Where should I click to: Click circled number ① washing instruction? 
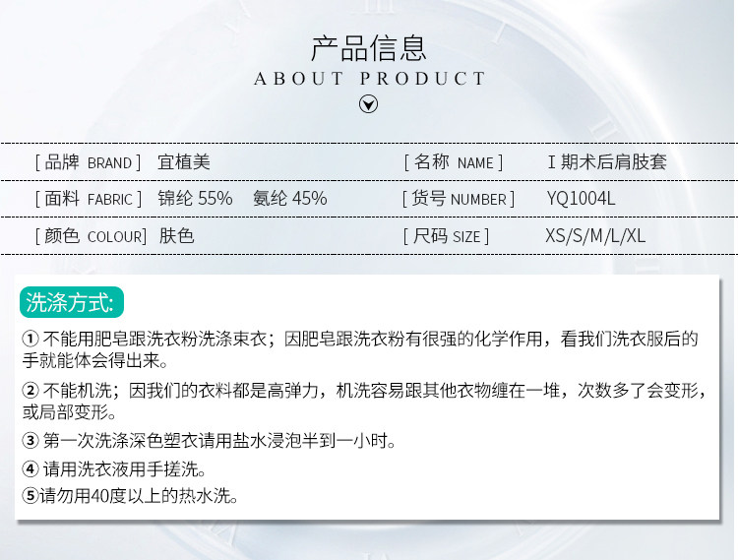click(x=360, y=349)
